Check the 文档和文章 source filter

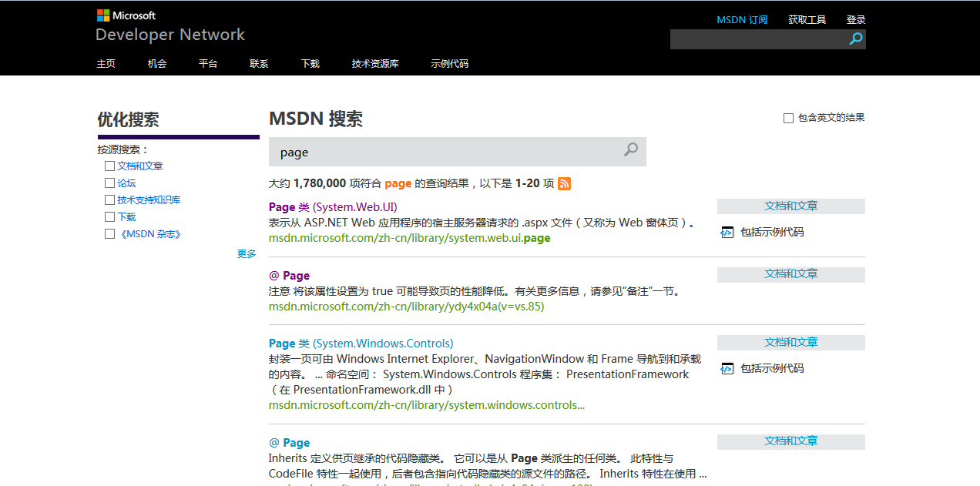point(109,166)
